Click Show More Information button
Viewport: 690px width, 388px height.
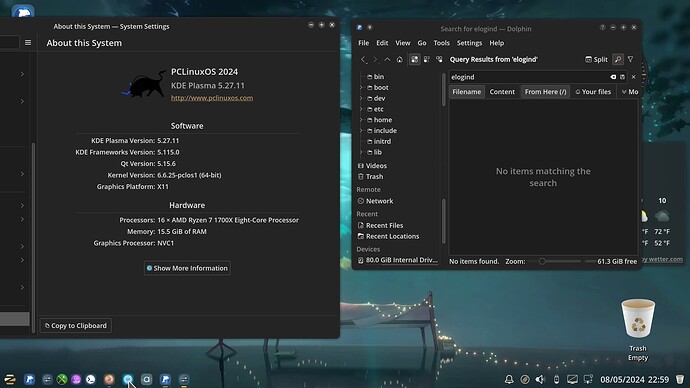(187, 268)
